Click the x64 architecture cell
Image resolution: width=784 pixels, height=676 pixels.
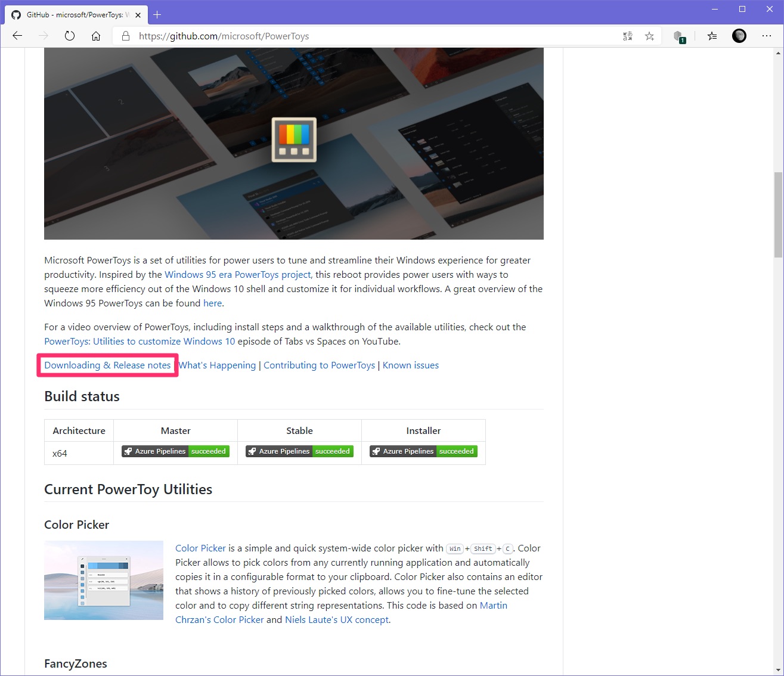[x=79, y=453]
